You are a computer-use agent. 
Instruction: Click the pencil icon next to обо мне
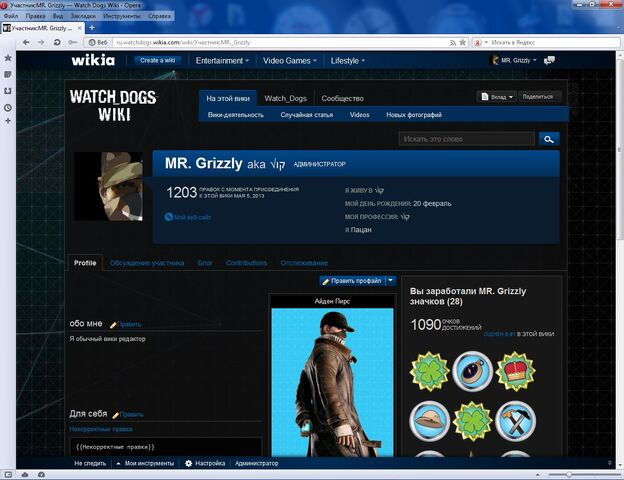tap(113, 325)
